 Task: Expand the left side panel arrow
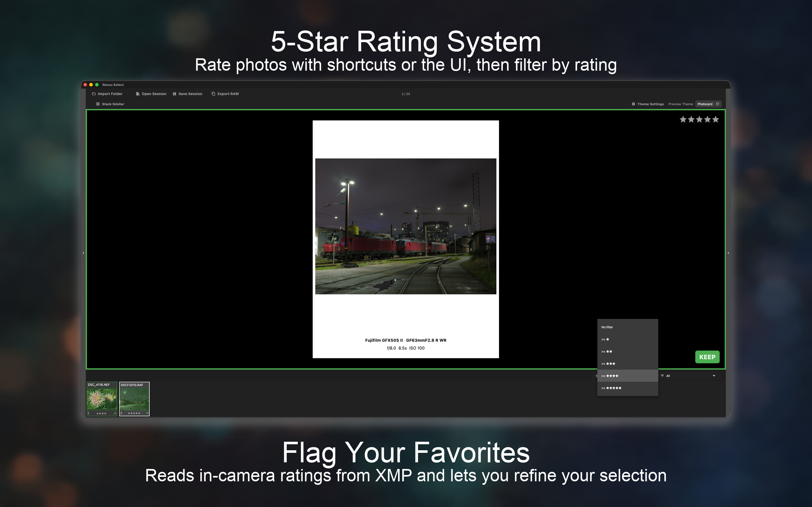pos(83,253)
